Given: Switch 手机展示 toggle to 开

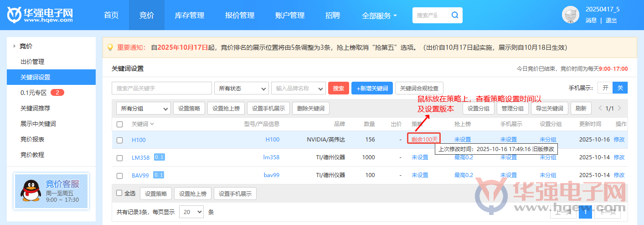Looking at the screenshot, I should pos(605,88).
